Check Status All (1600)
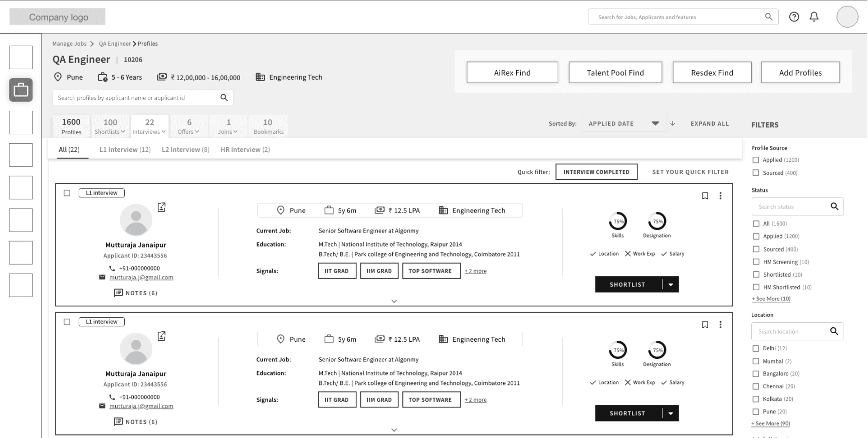868x438 pixels. [x=756, y=224]
